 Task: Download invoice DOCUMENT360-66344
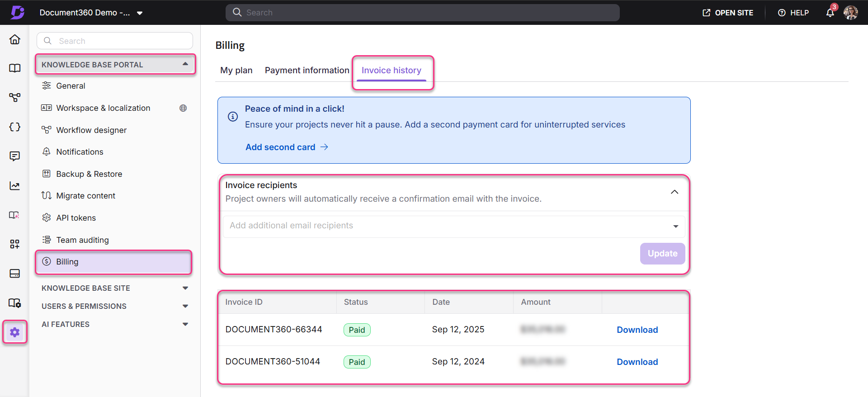coord(637,330)
